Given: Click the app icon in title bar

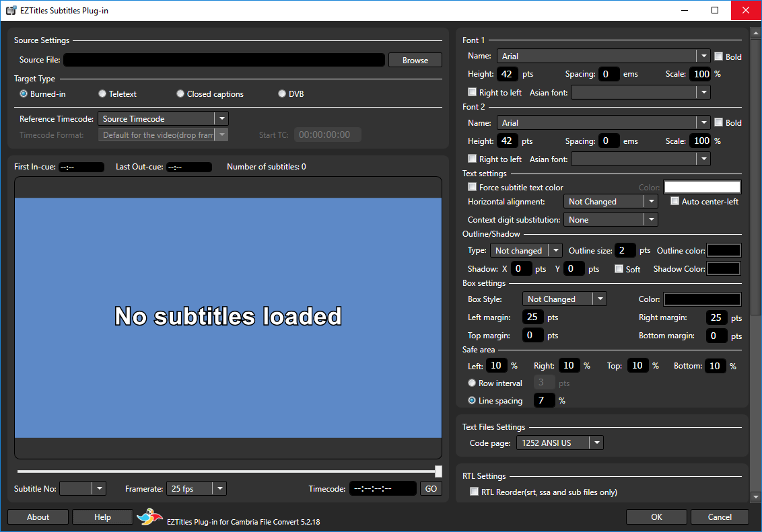Looking at the screenshot, I should click(x=11, y=10).
